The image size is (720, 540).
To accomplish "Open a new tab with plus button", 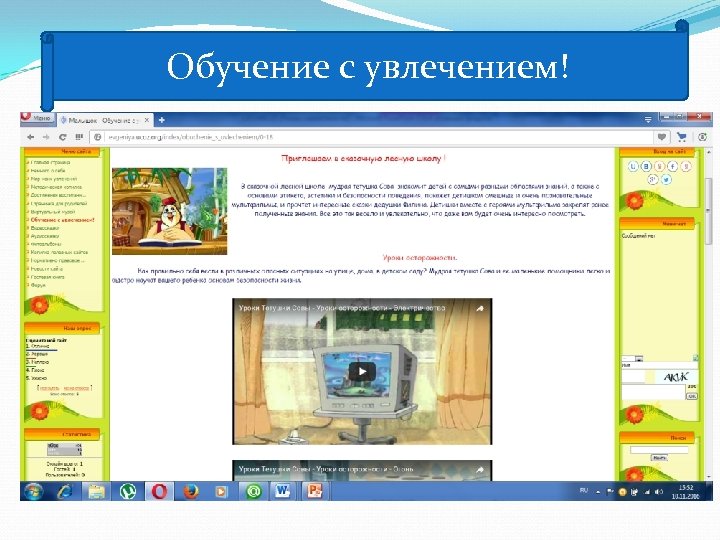I will [162, 120].
